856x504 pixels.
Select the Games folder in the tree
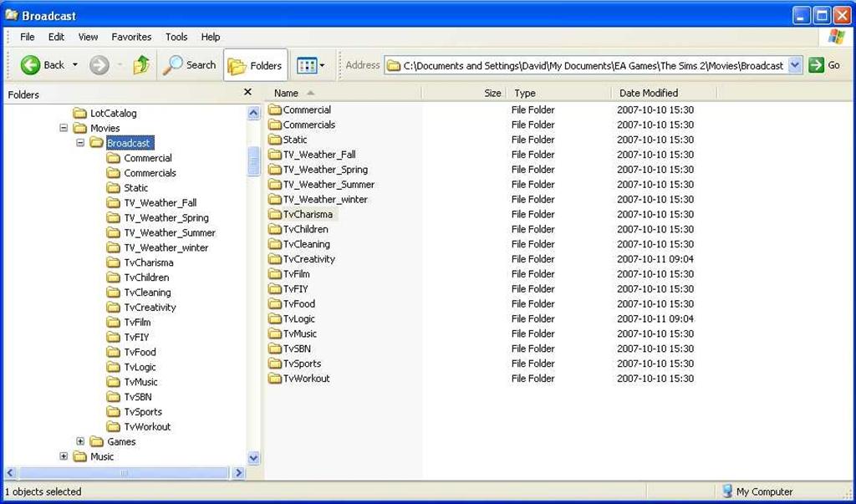pyautogui.click(x=121, y=441)
